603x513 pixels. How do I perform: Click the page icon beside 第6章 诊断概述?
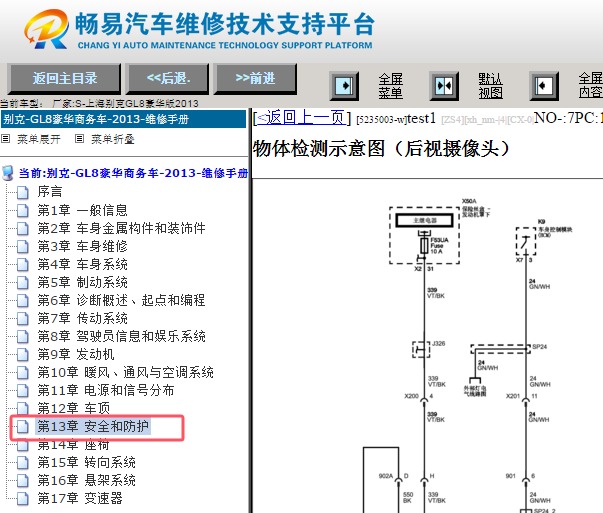click(x=23, y=300)
